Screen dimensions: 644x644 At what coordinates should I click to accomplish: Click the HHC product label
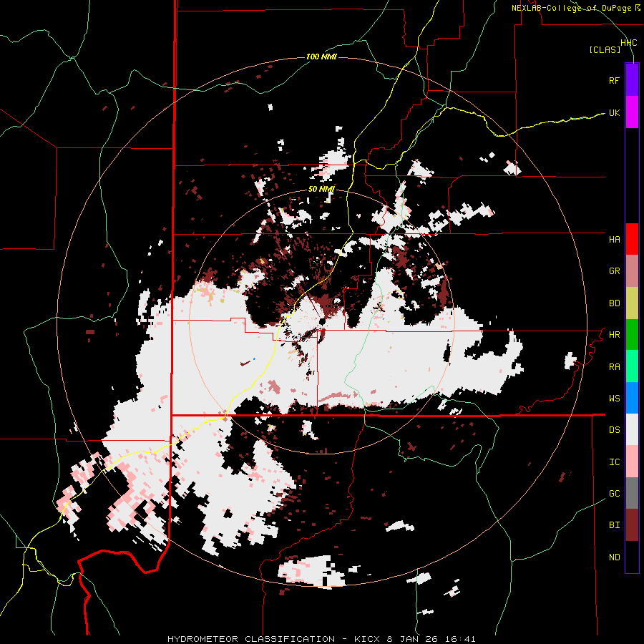coord(629,43)
